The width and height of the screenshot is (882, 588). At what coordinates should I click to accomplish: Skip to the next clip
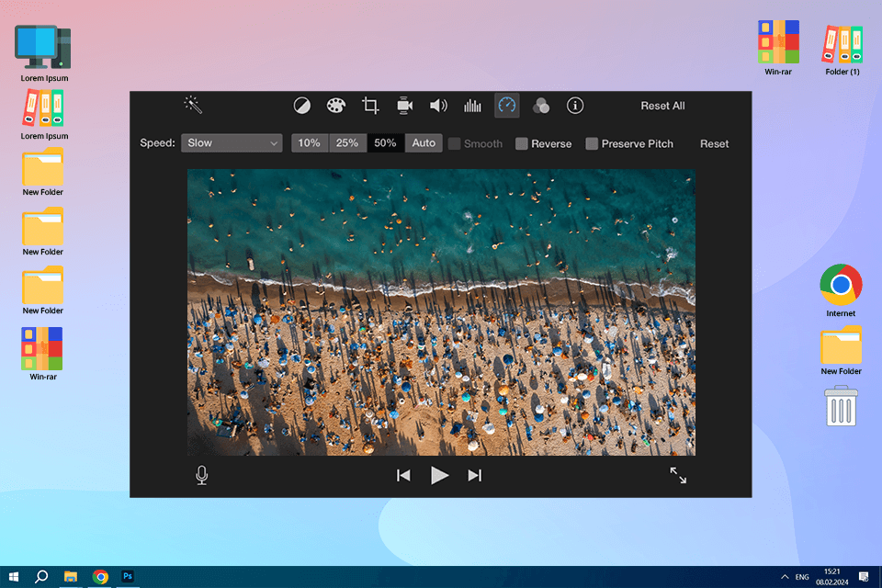point(475,476)
